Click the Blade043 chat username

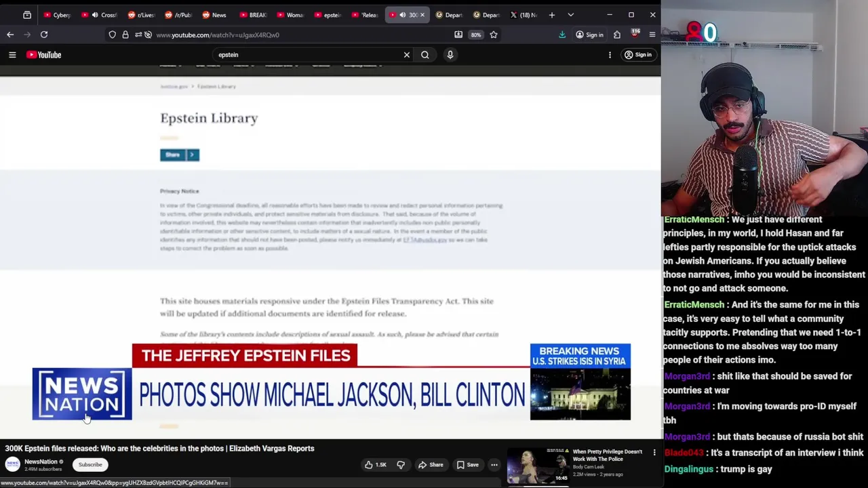coord(684,453)
